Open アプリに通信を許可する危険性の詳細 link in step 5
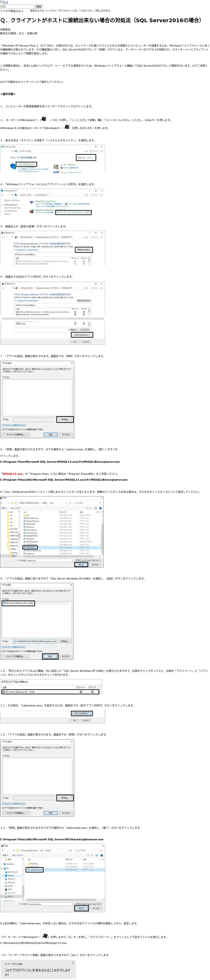Screen dimensions: 210x980 click(26, 250)
